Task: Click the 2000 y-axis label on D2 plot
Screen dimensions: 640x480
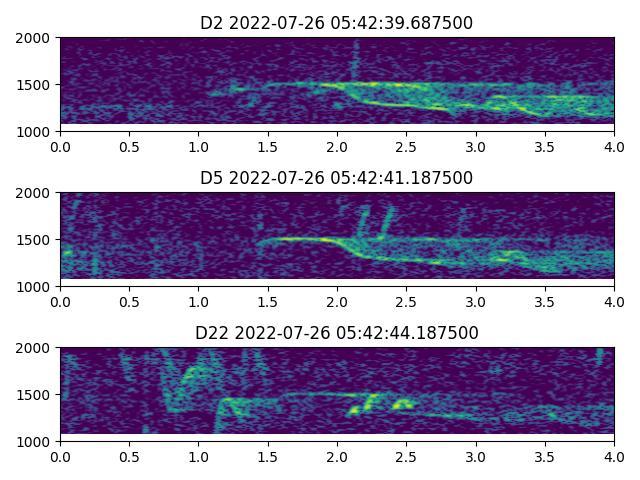Action: click(35, 38)
